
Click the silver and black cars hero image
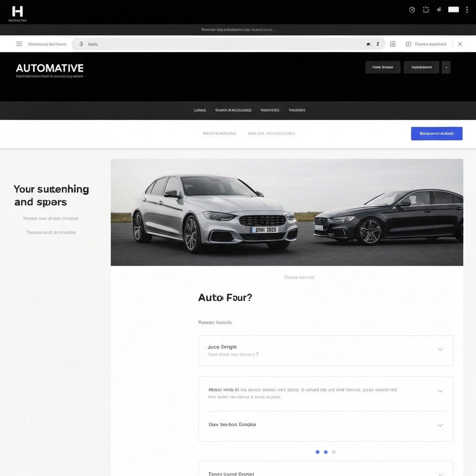[x=287, y=212]
